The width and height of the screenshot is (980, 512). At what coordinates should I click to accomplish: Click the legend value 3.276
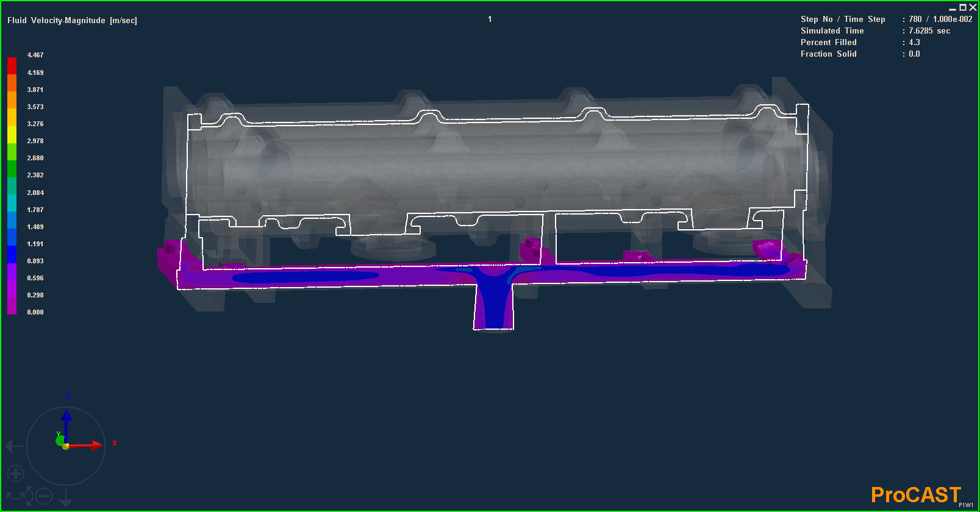pyautogui.click(x=35, y=124)
